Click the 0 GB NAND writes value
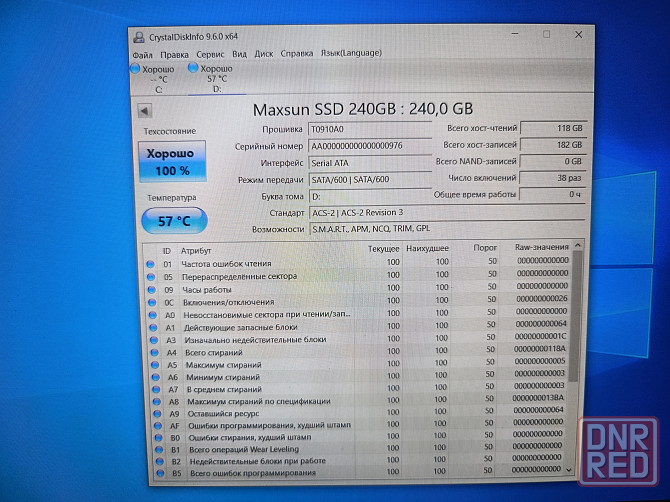The width and height of the screenshot is (670, 502). [x=553, y=161]
